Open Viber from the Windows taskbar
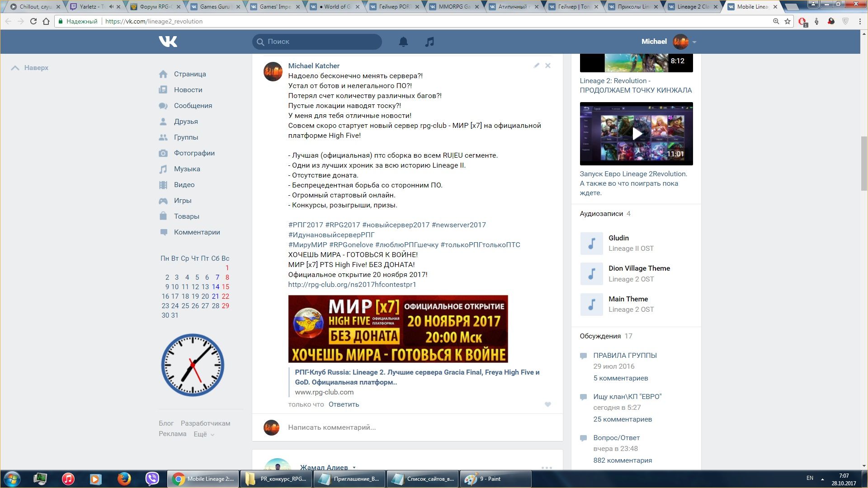The width and height of the screenshot is (868, 488). pos(152,479)
